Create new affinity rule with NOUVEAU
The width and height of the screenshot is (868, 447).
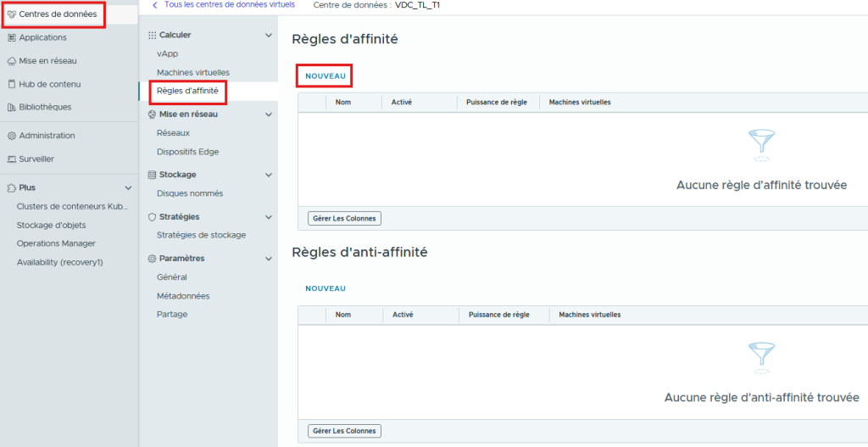[x=325, y=76]
